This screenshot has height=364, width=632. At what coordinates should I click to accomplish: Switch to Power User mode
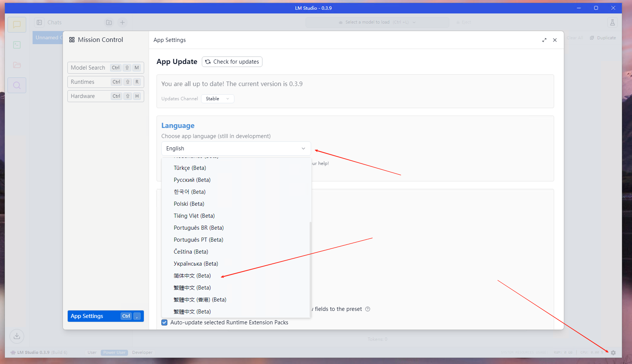click(x=114, y=352)
